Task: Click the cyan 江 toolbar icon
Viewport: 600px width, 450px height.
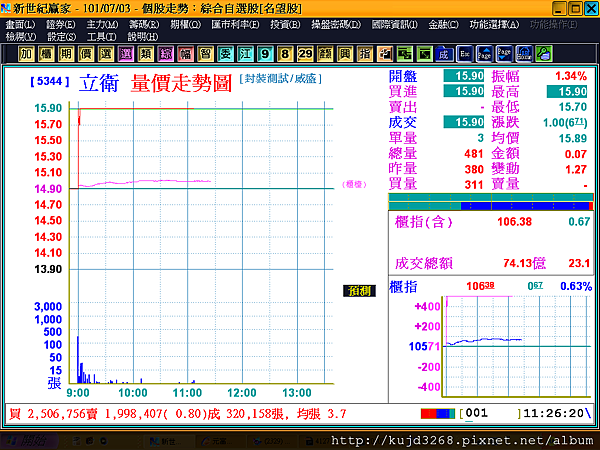Action: pos(245,54)
